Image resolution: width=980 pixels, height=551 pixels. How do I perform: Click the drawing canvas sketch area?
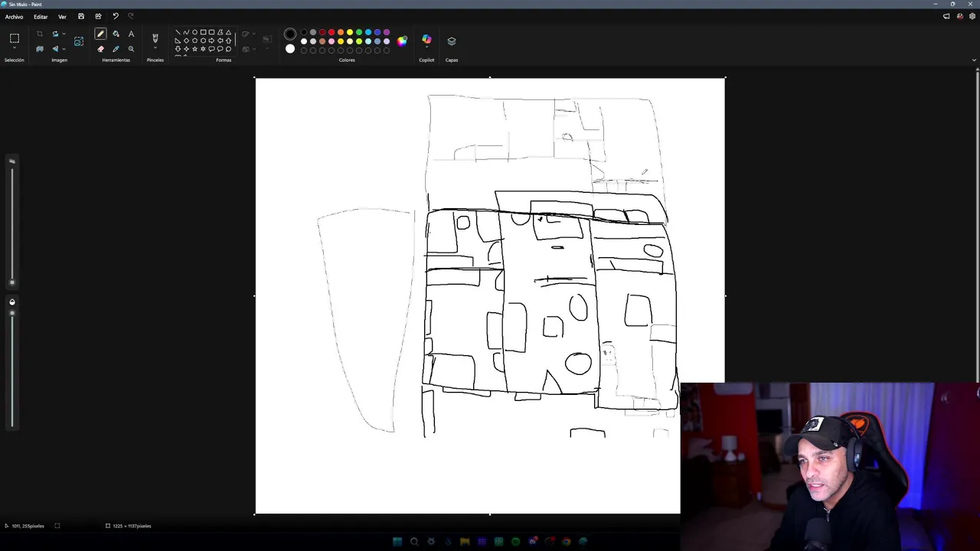pyautogui.click(x=490, y=295)
